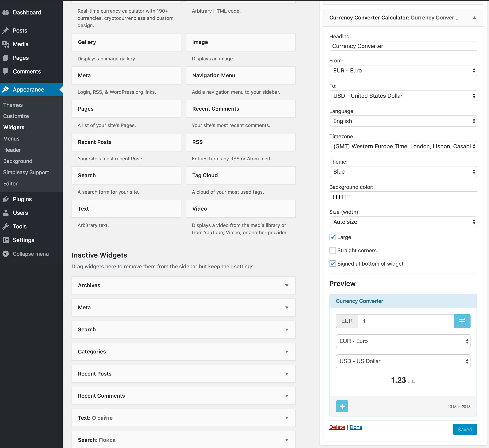Select the available Image widget
The width and height of the screenshot is (489, 448).
click(241, 42)
